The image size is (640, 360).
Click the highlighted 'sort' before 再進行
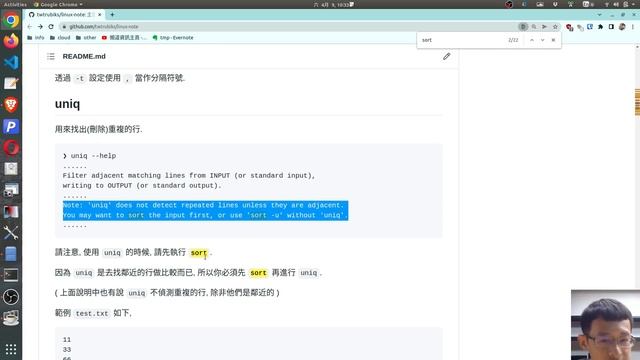pyautogui.click(x=258, y=273)
